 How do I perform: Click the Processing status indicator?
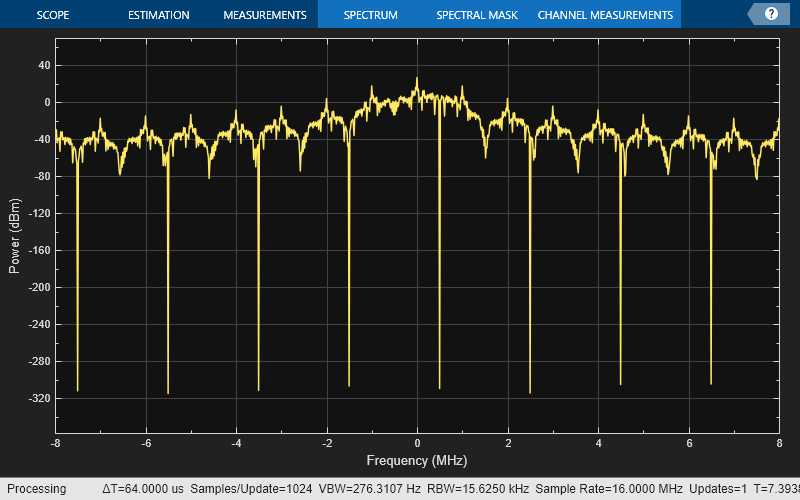[x=37, y=489]
